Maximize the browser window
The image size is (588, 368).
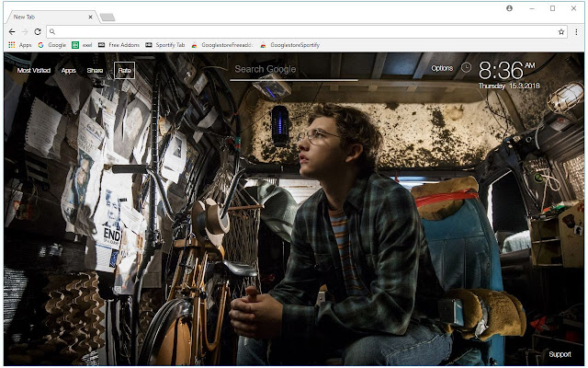pyautogui.click(x=552, y=8)
